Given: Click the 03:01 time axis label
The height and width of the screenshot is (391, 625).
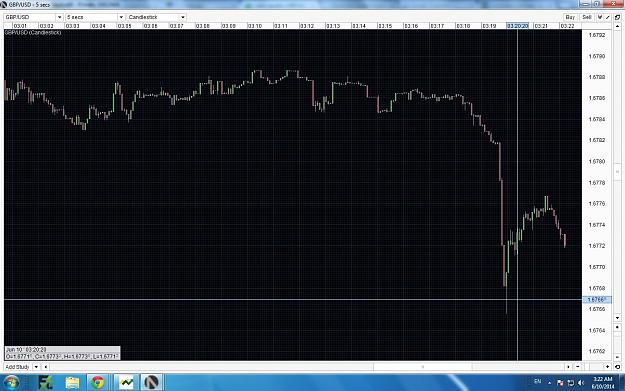Looking at the screenshot, I should coord(20,26).
